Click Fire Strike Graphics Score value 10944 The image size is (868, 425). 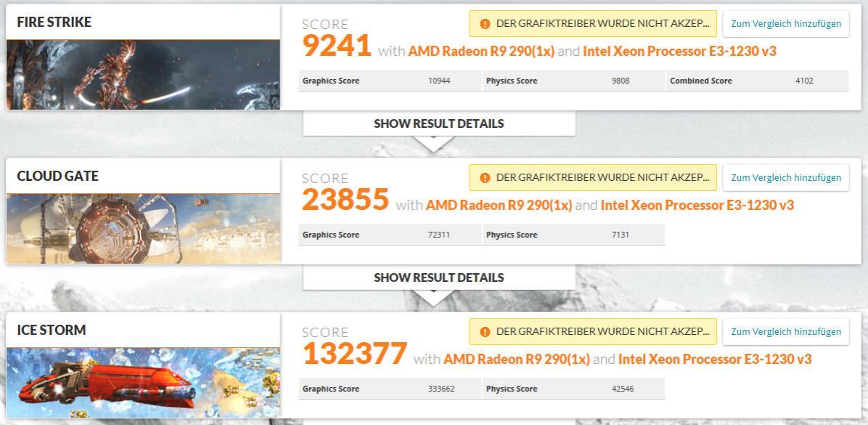point(439,81)
